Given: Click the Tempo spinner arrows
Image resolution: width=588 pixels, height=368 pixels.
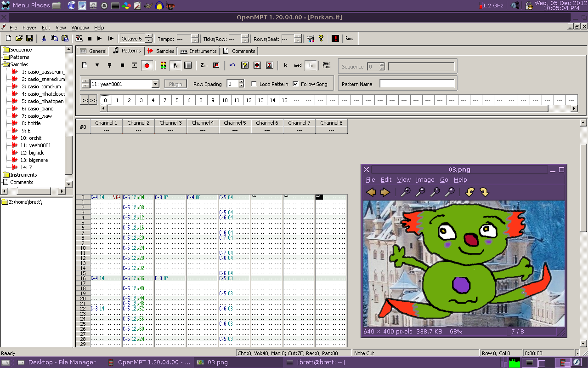Looking at the screenshot, I should click(195, 39).
